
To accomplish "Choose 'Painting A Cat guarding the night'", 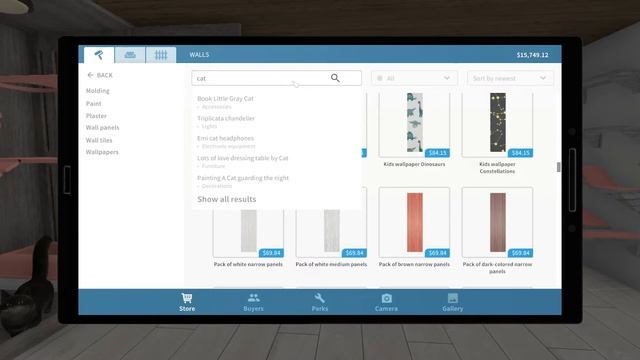I will (x=243, y=178).
